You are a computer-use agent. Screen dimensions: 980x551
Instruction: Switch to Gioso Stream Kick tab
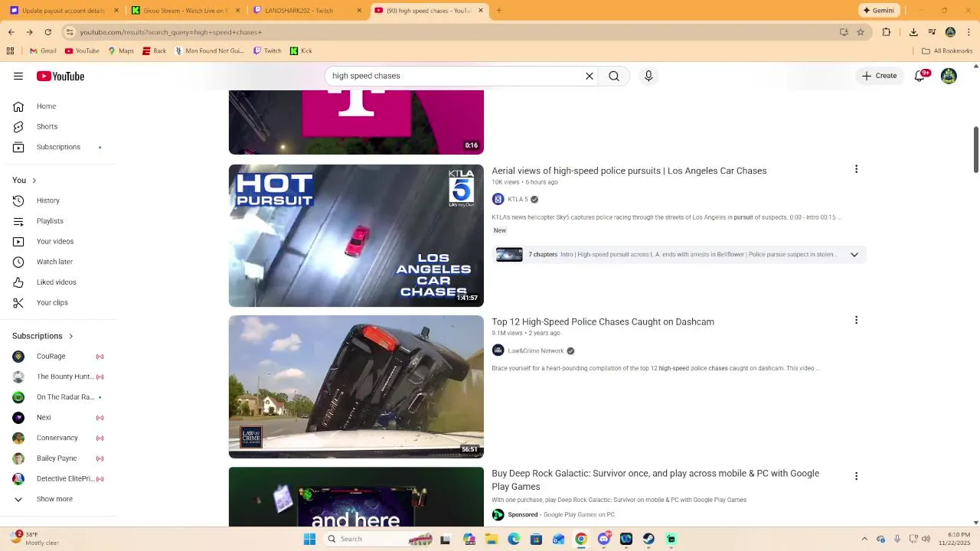(x=185, y=10)
